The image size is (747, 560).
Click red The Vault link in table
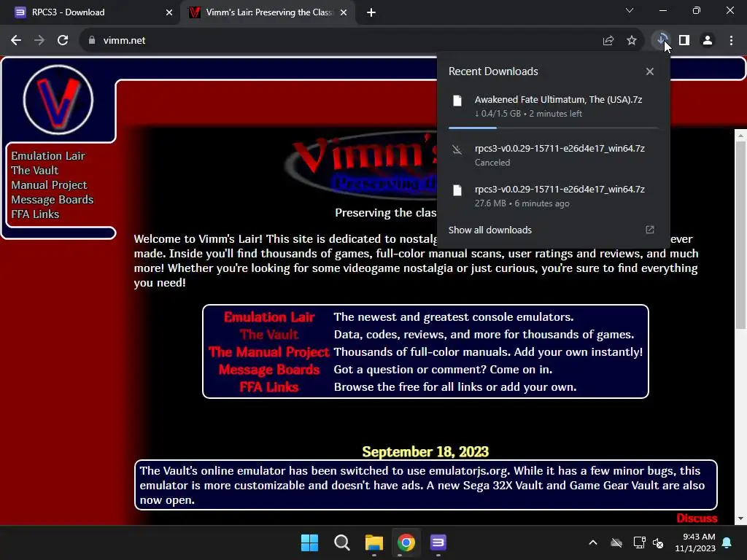click(269, 335)
